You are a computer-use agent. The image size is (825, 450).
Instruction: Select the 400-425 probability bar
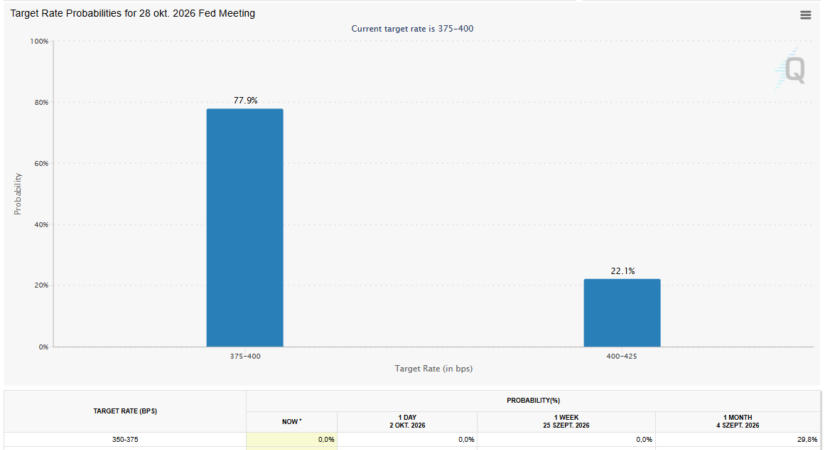(622, 313)
